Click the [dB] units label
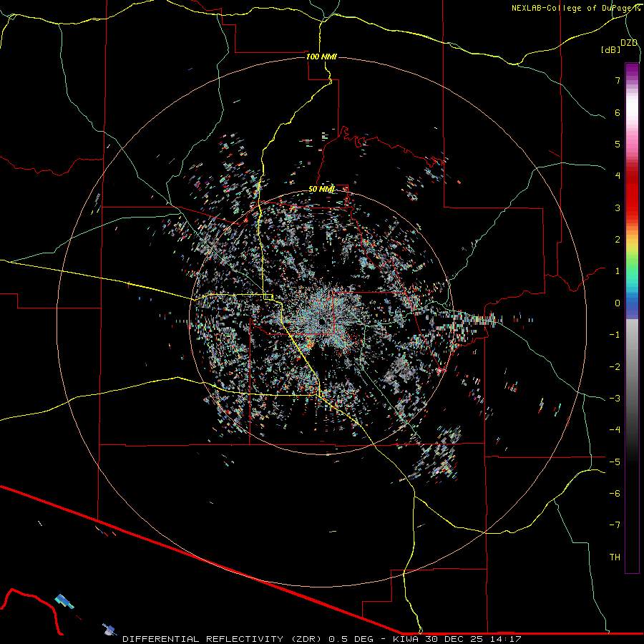This screenshot has width=644, height=644. (611, 50)
